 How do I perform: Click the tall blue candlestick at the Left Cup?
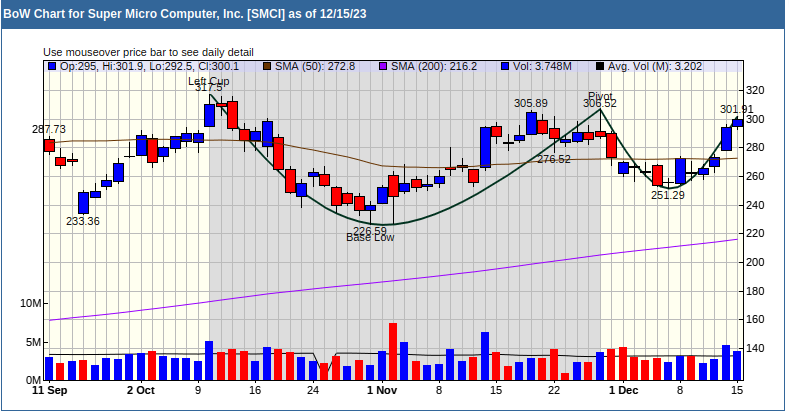tap(209, 115)
